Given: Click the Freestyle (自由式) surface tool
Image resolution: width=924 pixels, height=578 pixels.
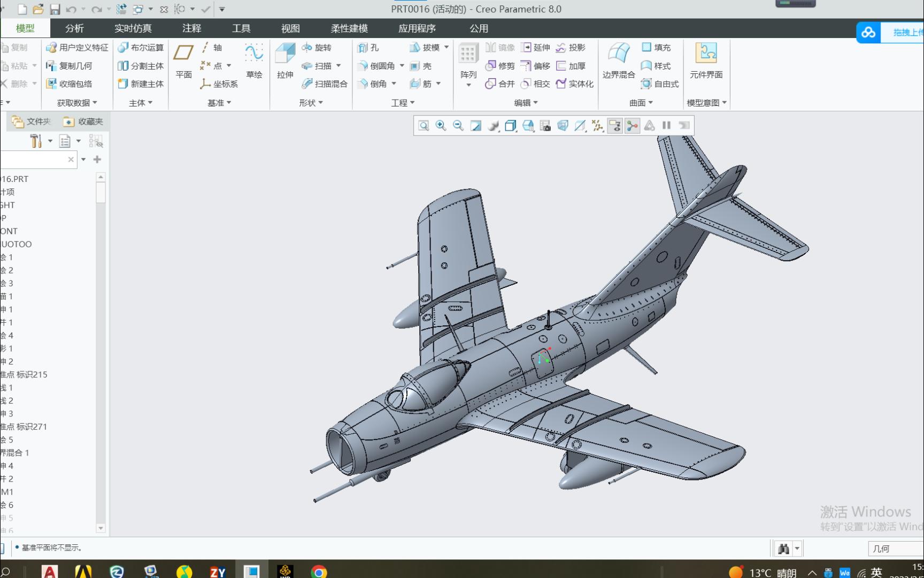Looking at the screenshot, I should tap(660, 84).
